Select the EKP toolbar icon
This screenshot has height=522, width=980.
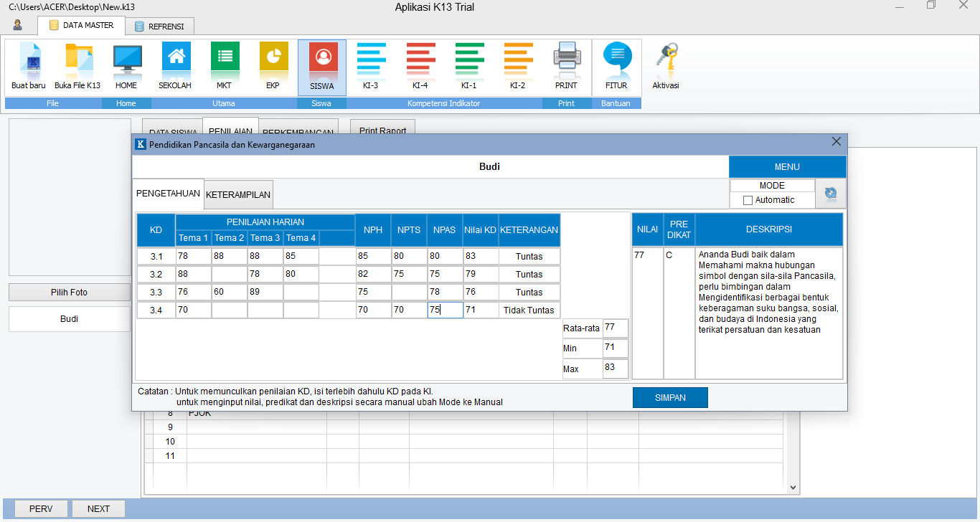click(x=273, y=65)
